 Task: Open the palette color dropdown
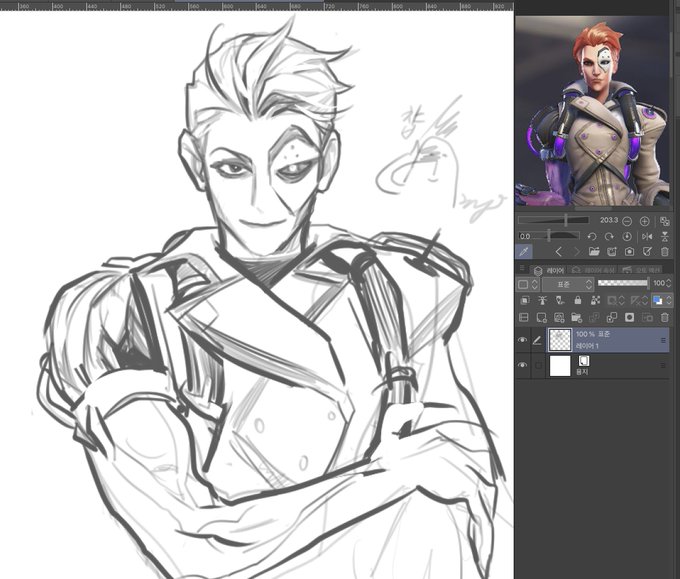tap(528, 285)
